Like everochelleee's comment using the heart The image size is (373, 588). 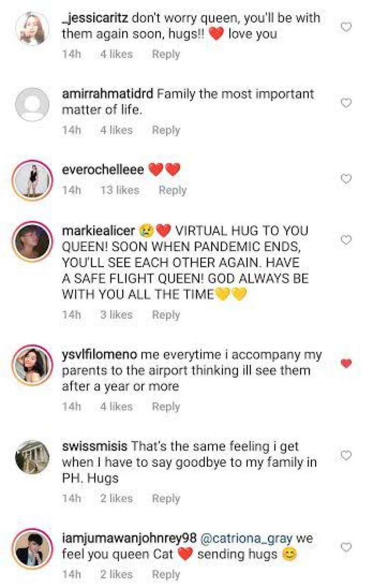(346, 179)
